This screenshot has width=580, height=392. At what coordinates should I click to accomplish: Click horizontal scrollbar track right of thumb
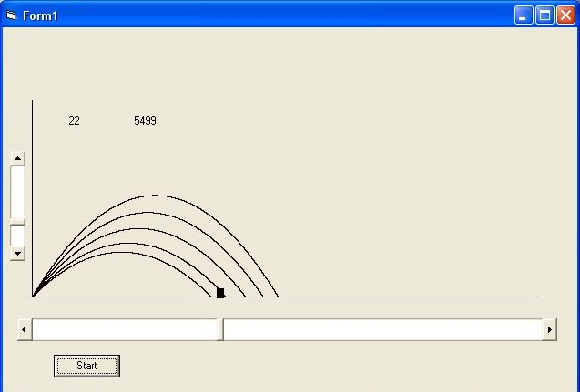[x=382, y=329]
